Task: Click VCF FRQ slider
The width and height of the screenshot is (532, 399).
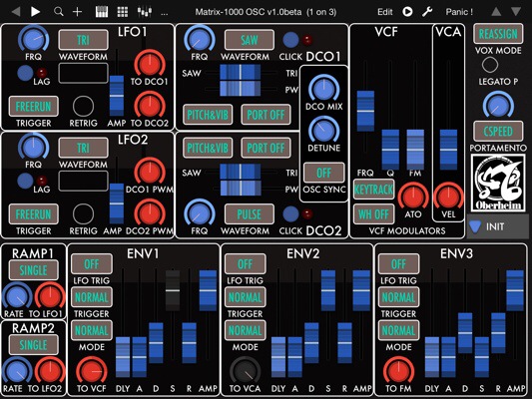Action: click(365, 111)
